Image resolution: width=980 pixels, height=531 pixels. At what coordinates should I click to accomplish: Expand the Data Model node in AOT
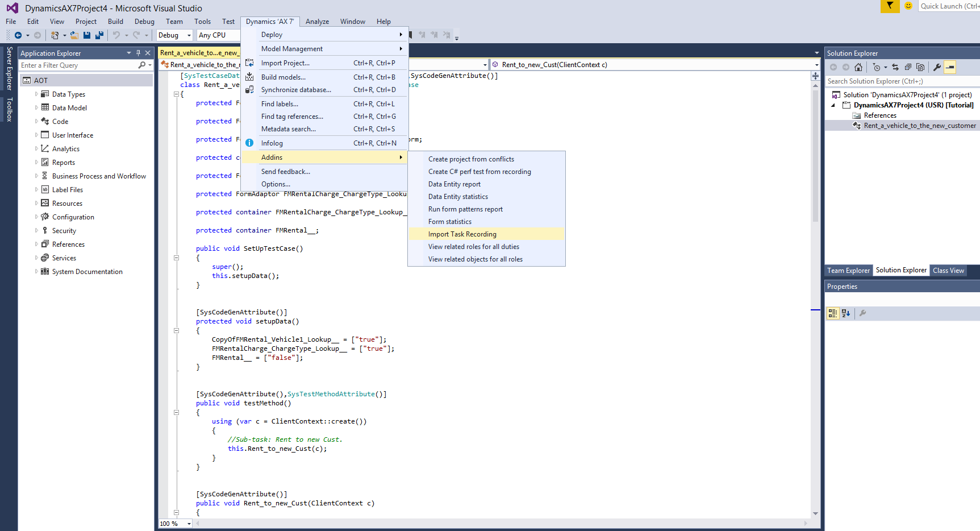(x=36, y=107)
